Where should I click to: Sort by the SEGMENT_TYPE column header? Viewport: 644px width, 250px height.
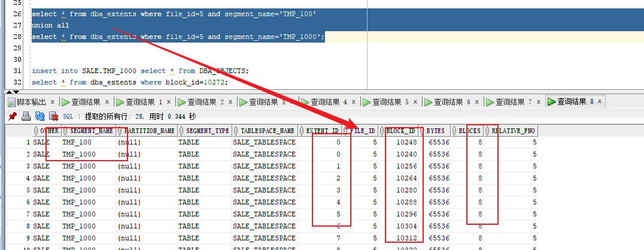(x=205, y=131)
